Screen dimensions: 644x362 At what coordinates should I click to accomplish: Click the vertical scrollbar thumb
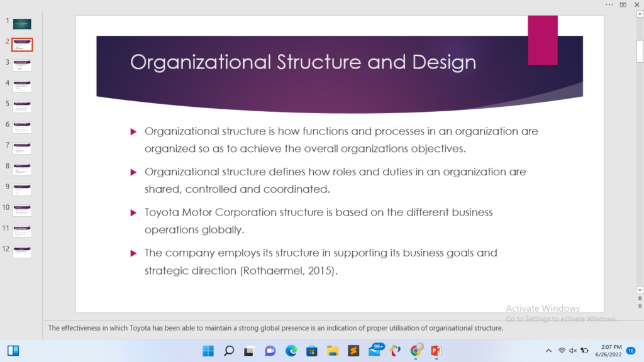pyautogui.click(x=640, y=52)
